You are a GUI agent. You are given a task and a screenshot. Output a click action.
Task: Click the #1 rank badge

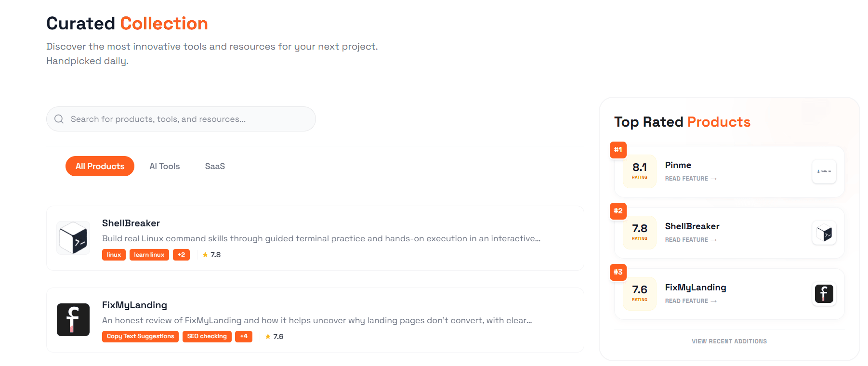(x=618, y=150)
